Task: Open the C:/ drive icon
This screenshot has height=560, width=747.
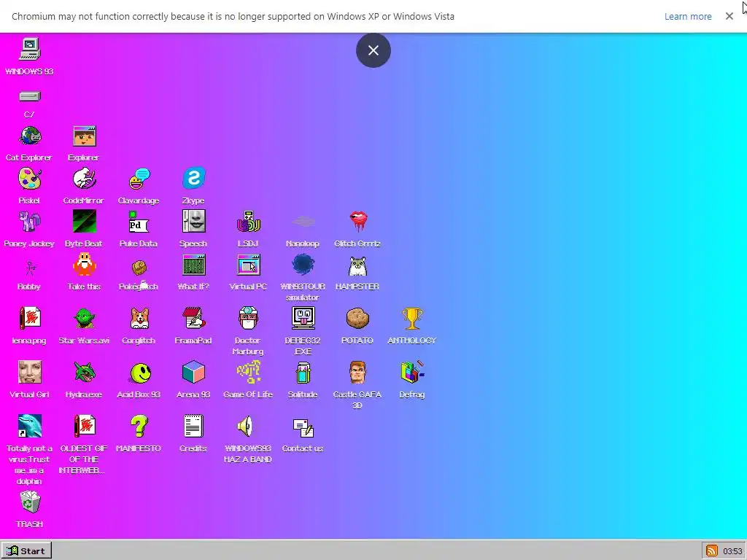Action: click(29, 97)
